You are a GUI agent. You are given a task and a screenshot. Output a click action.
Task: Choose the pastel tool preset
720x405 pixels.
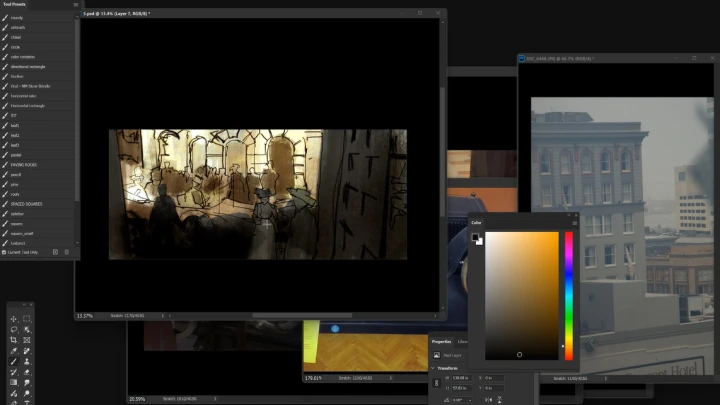[16, 155]
